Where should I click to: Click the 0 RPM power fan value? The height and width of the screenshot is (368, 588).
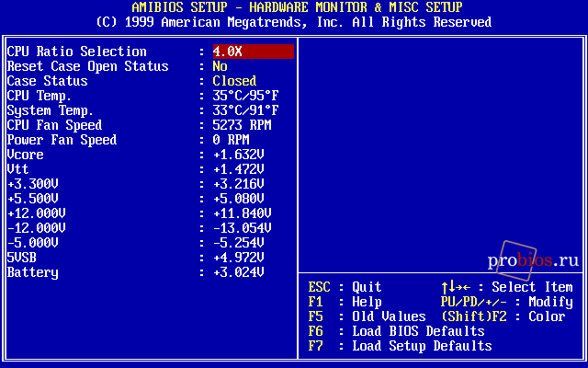click(x=231, y=140)
